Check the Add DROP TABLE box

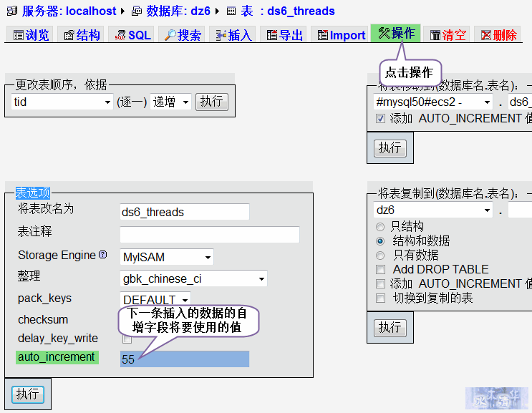[380, 270]
